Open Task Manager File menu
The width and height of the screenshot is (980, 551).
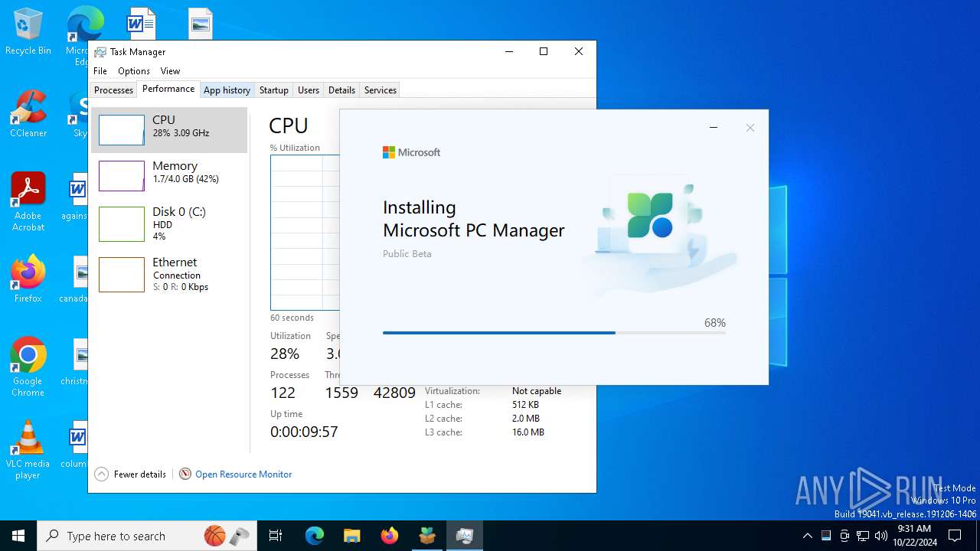[x=100, y=70]
